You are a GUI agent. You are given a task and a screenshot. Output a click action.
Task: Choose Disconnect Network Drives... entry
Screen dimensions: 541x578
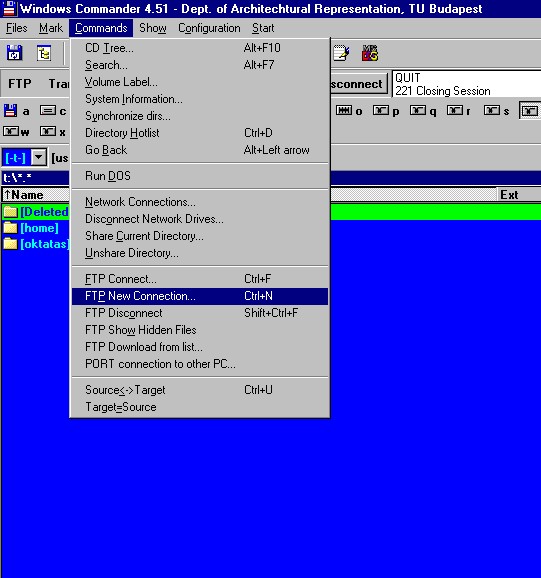(x=200, y=219)
